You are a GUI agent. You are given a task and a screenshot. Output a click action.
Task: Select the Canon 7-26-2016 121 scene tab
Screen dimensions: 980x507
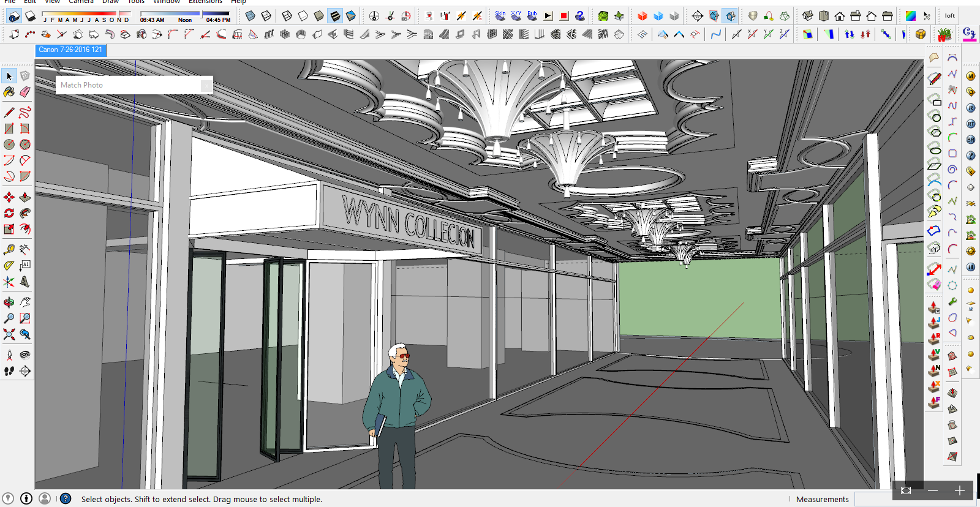70,50
